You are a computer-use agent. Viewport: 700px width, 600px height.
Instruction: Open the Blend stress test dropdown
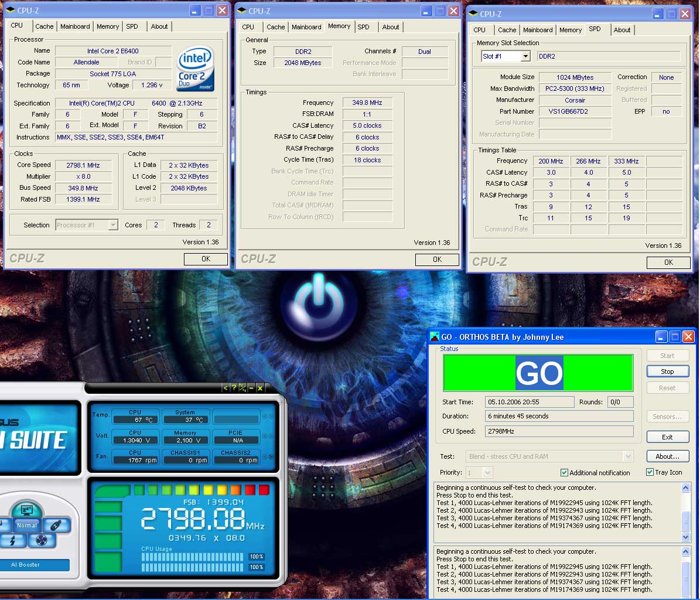click(x=628, y=456)
